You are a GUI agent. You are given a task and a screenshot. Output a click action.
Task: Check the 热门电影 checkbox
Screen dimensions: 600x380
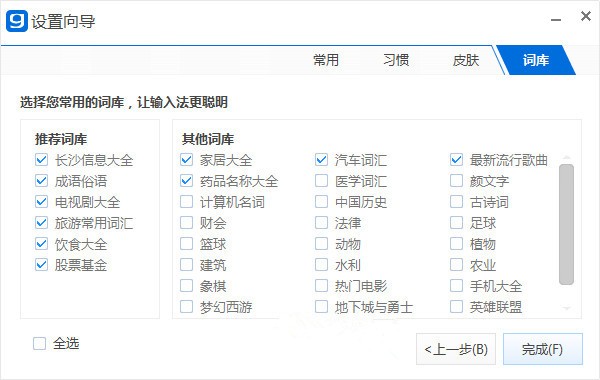coord(321,285)
